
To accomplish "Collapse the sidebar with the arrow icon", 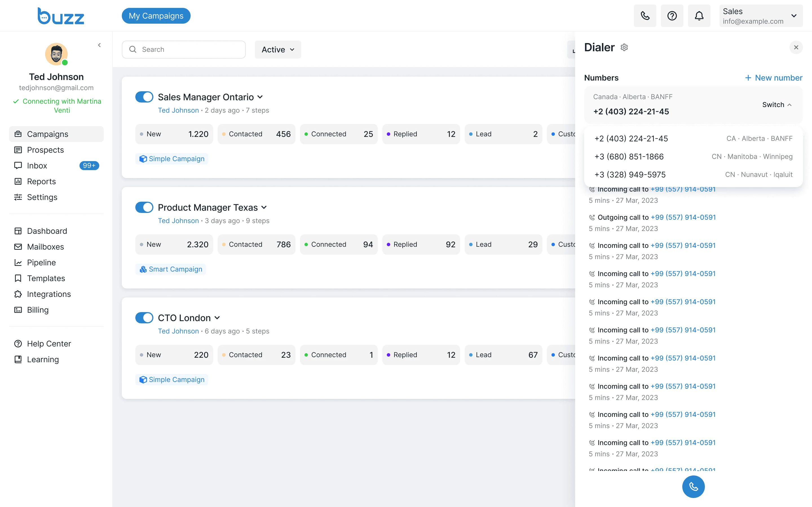I will coord(99,45).
